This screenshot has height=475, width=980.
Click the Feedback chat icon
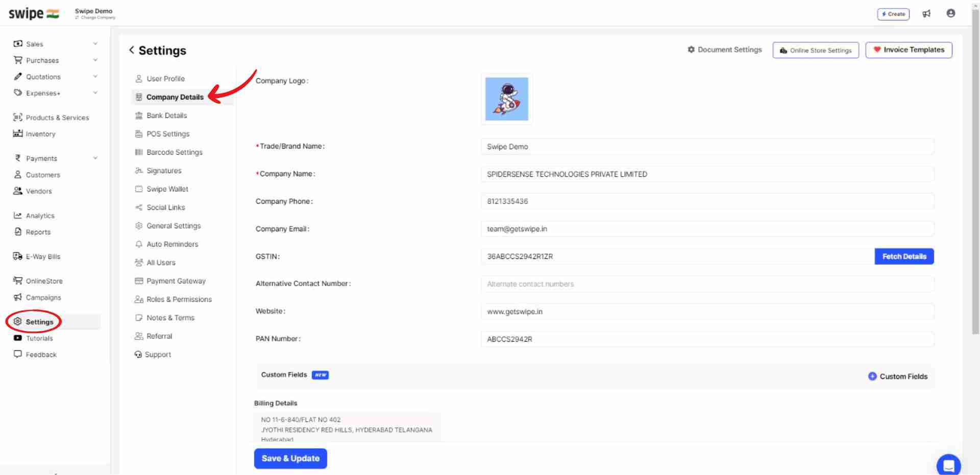(18, 354)
